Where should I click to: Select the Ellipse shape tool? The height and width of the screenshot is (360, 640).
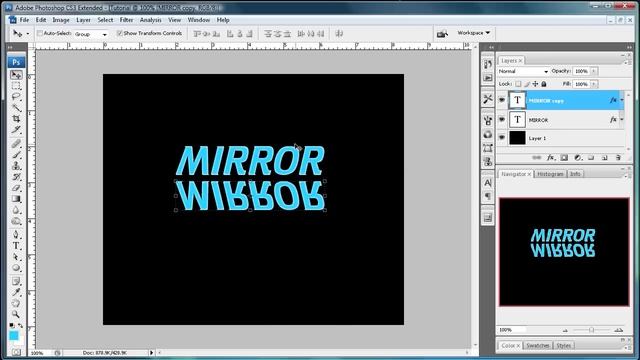coord(16,268)
